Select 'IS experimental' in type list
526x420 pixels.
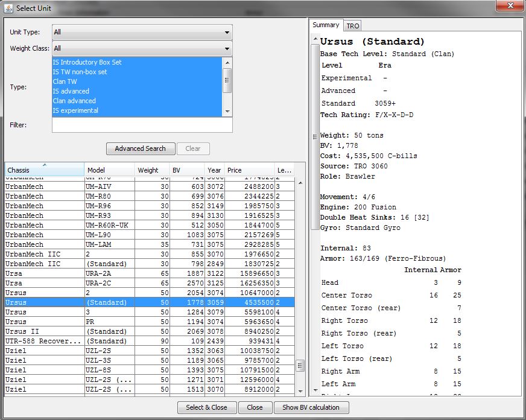coord(137,110)
